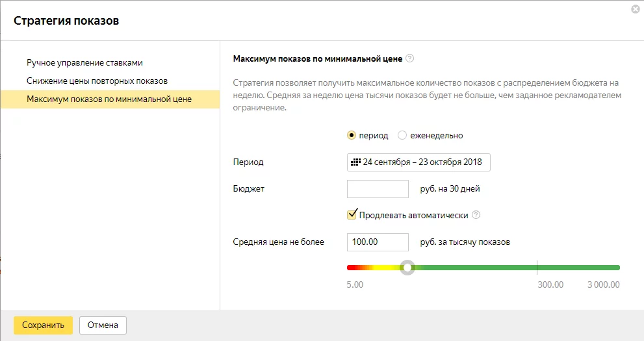The width and height of the screenshot is (644, 341).
Task: Select the еженедельно radio button
Action: (402, 135)
